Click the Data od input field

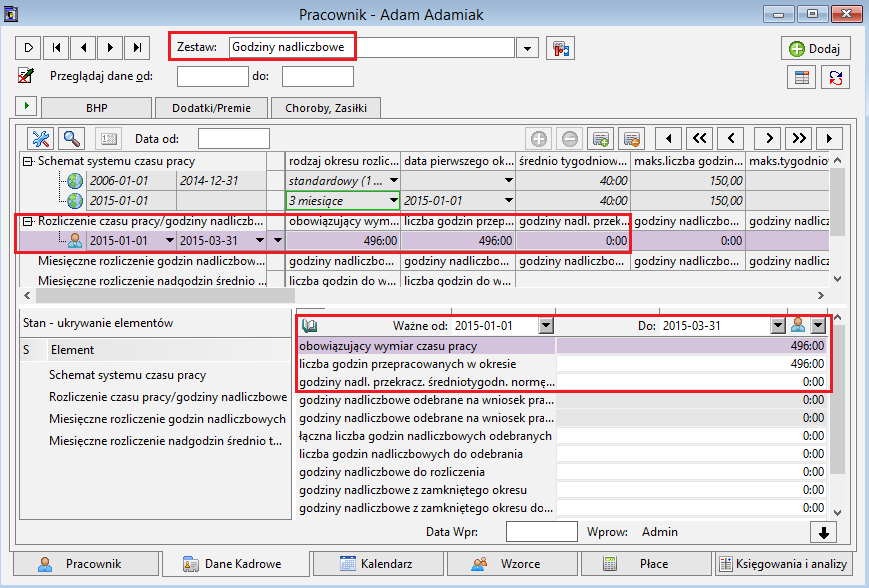(x=234, y=139)
